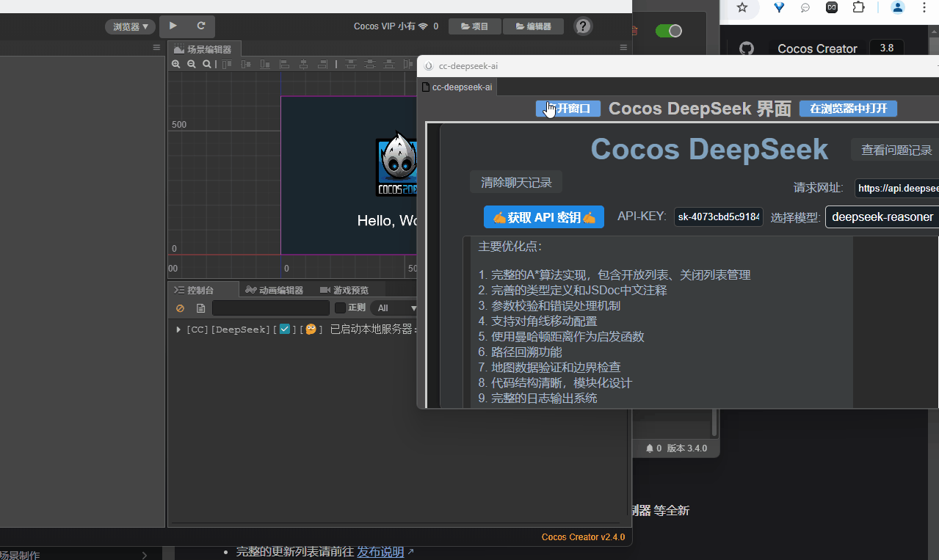The height and width of the screenshot is (560, 939).
Task: Click the scroll up arrow in browser scrollbar
Action: pyautogui.click(x=933, y=31)
